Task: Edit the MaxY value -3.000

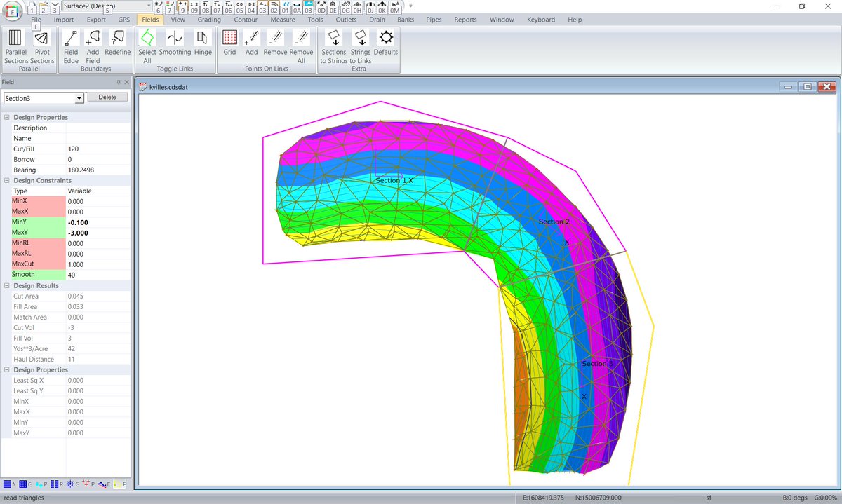Action: pos(98,233)
